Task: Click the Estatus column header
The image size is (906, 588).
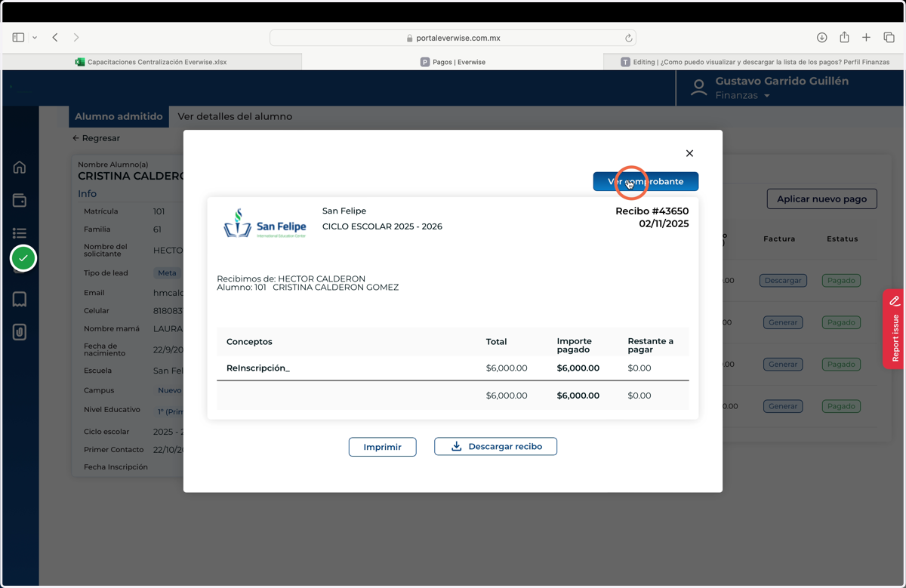Action: pos(842,239)
